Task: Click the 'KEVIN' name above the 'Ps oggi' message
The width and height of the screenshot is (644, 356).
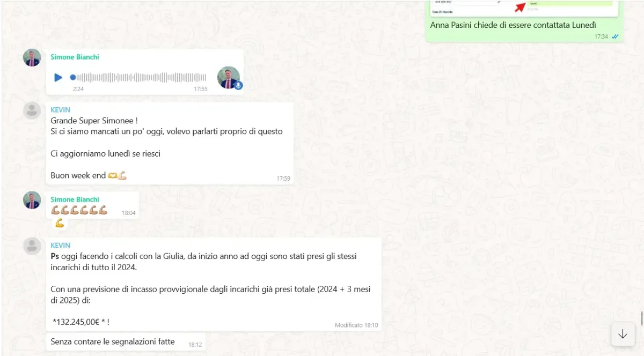Action: 60,246
